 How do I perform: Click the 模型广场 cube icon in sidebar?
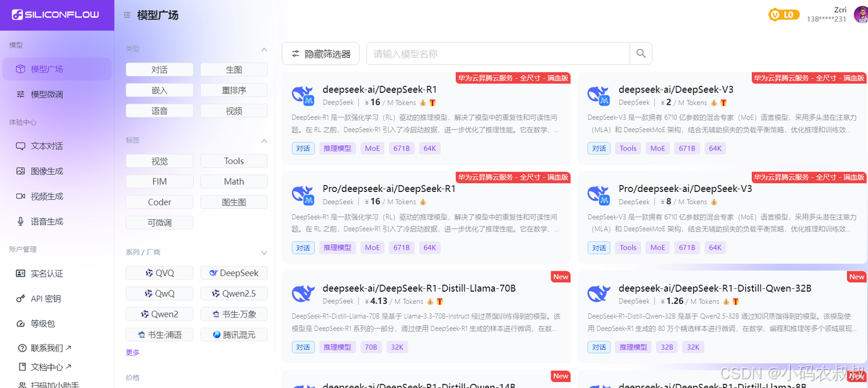tap(21, 69)
